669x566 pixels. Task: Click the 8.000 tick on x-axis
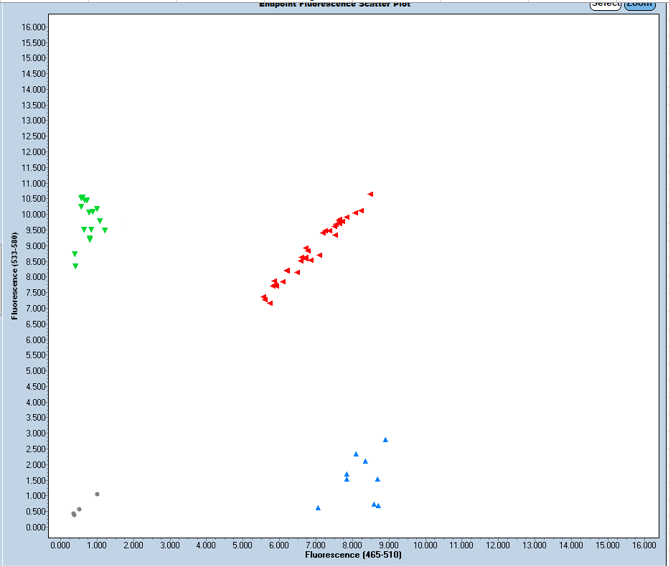coord(352,545)
